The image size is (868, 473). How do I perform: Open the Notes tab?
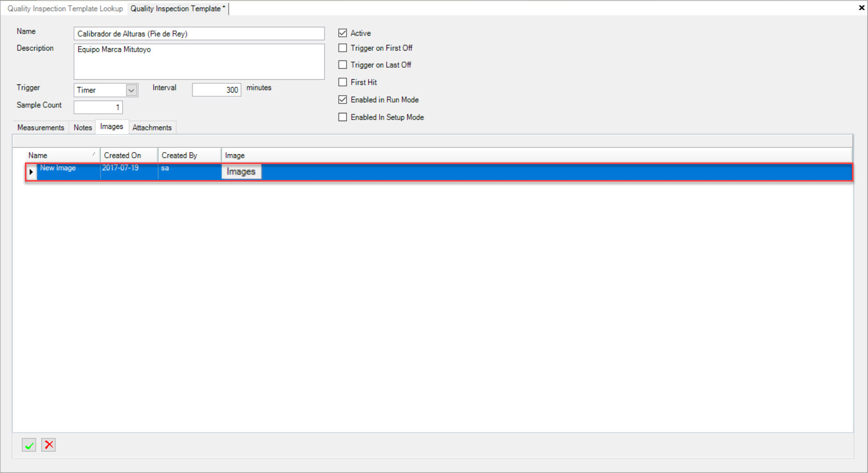tap(82, 128)
